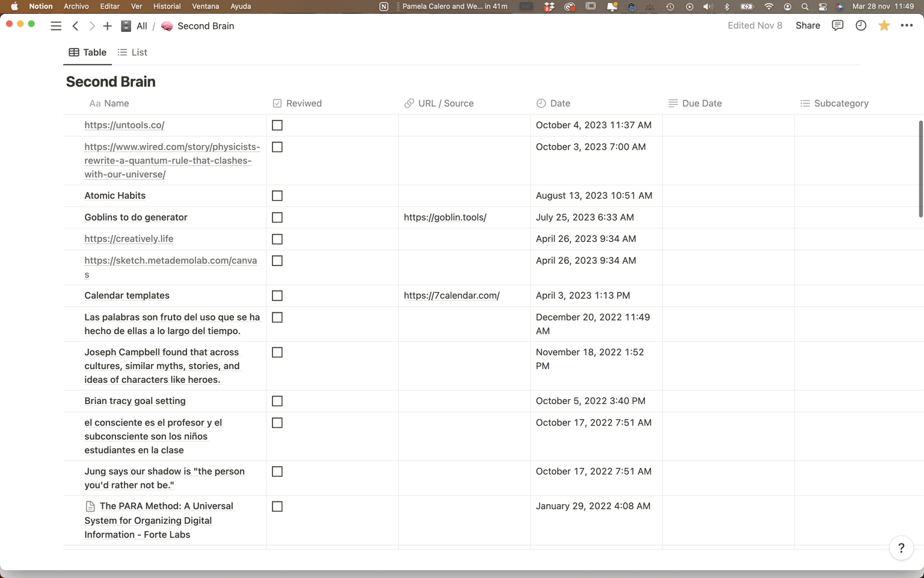Image resolution: width=924 pixels, height=578 pixels.
Task: Switch to the List view tab
Action: pyautogui.click(x=132, y=52)
